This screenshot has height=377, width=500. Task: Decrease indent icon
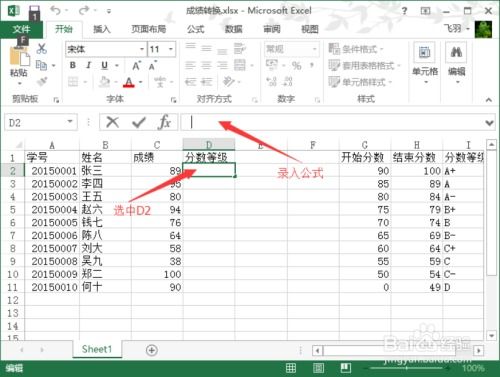(x=190, y=81)
